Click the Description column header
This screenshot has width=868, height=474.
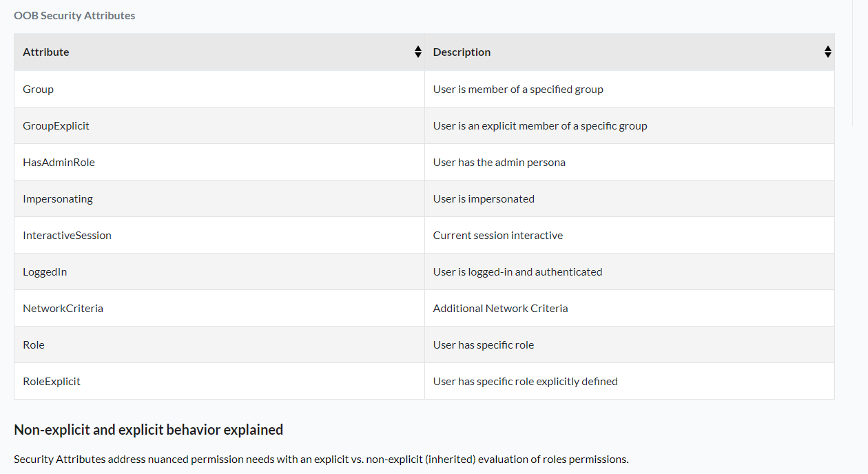(x=462, y=52)
